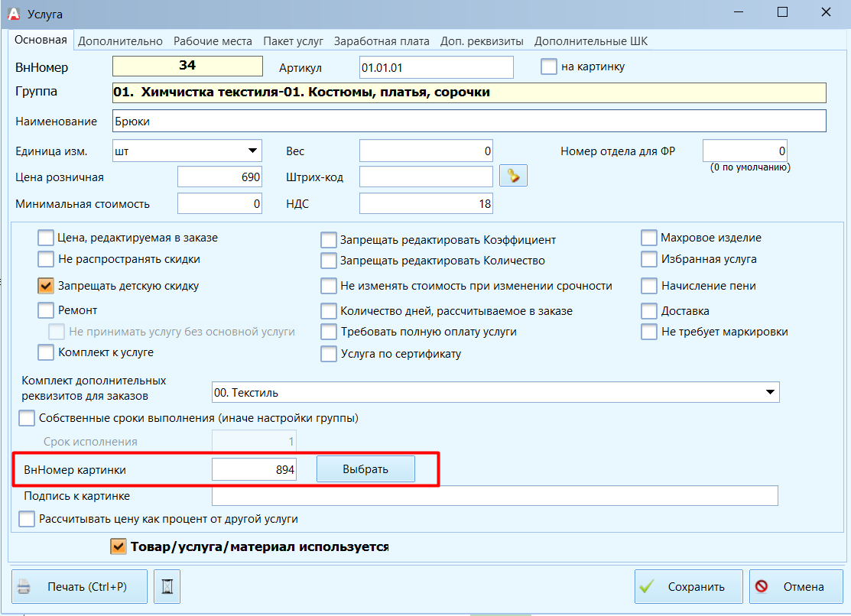Switch to Доп. реквизиты tab
Viewport: 851px width, 616px height.
tap(482, 41)
